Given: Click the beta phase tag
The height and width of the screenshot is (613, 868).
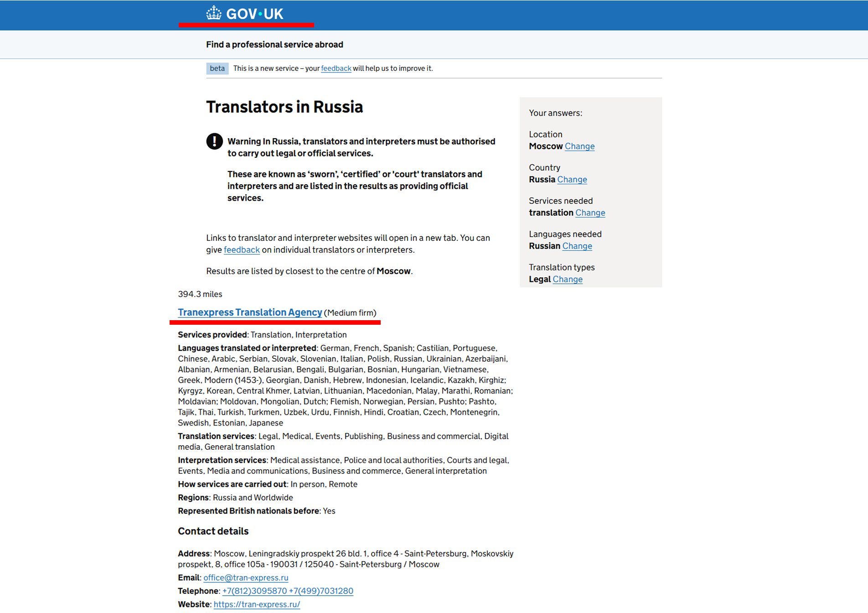Looking at the screenshot, I should (217, 68).
